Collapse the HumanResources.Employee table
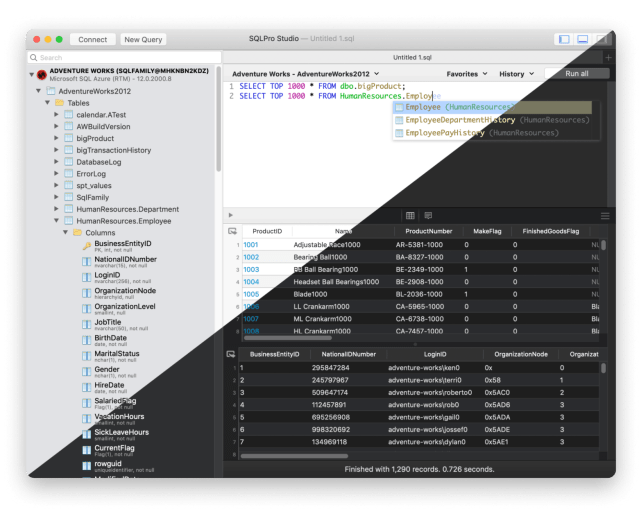The image size is (639, 516). [57, 221]
